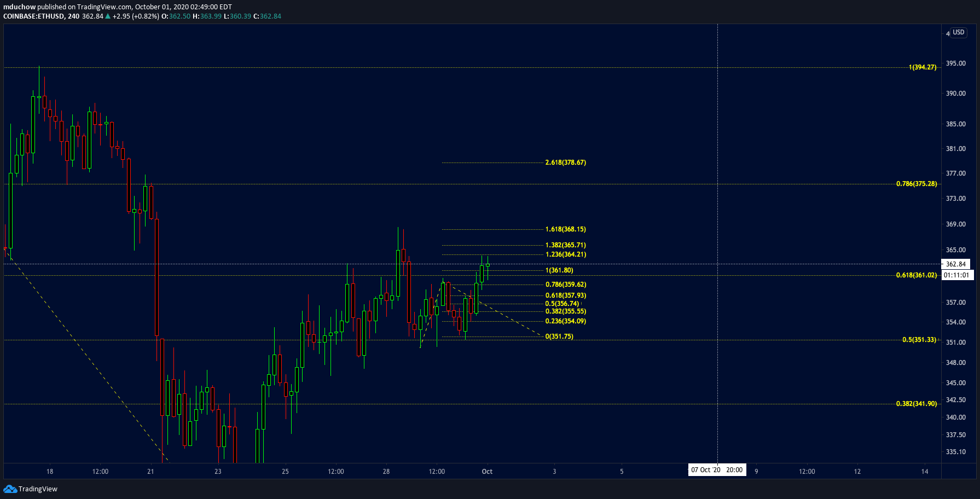
Task: Click the latest green candlestick
Action: pyautogui.click(x=488, y=265)
